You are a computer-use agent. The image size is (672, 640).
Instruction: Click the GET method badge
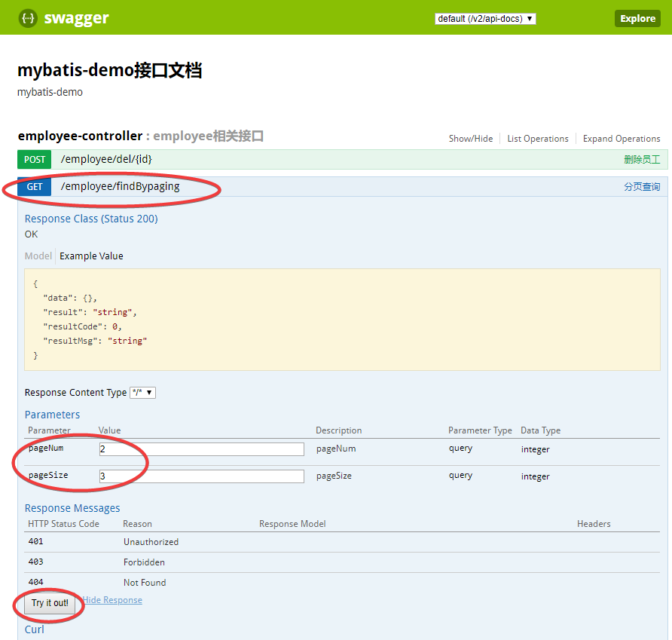tap(33, 186)
